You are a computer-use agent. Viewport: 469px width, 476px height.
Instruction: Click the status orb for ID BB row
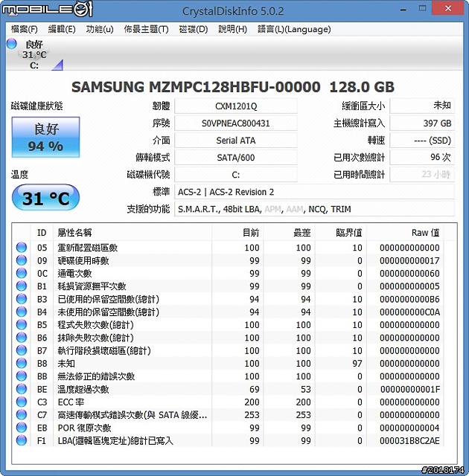pyautogui.click(x=22, y=376)
